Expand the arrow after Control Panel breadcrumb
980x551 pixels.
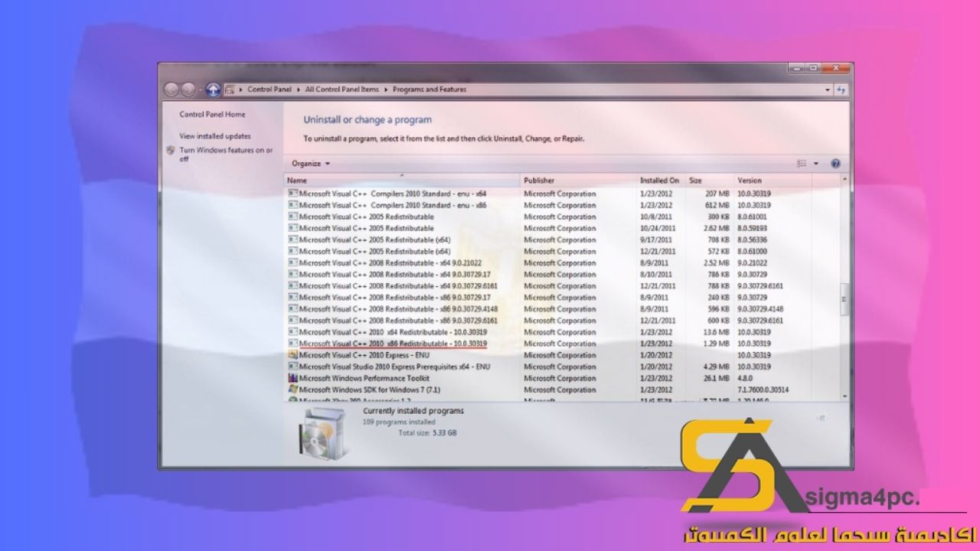[299, 90]
